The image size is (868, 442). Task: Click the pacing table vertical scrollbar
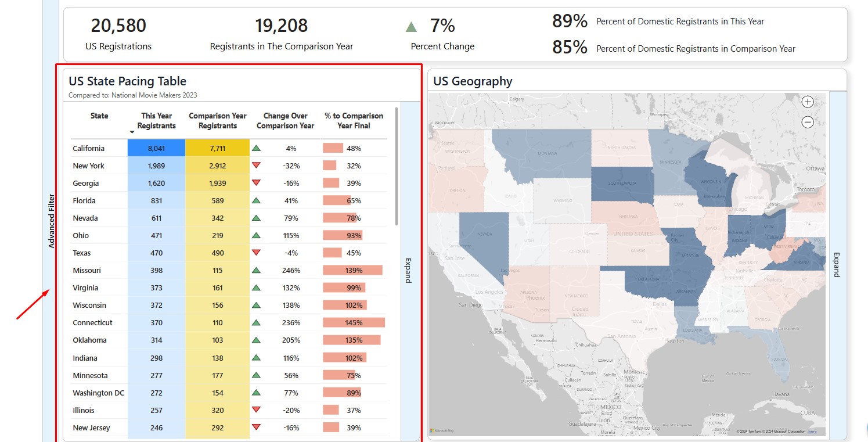coord(397,166)
